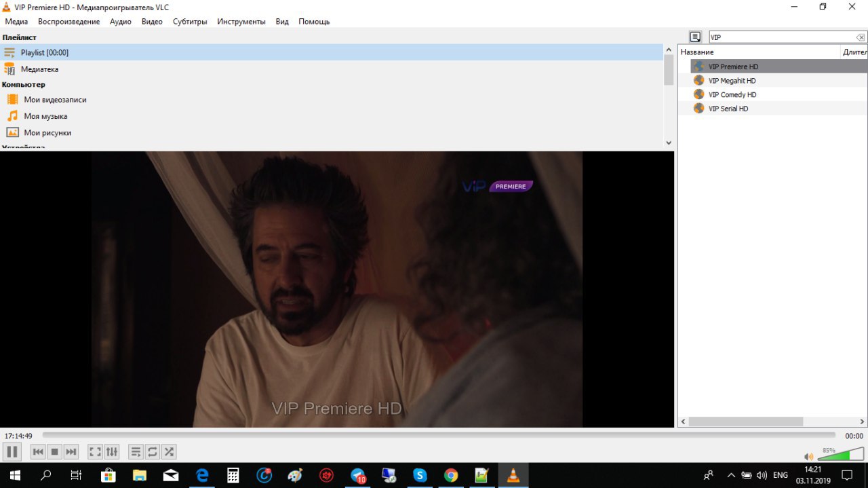Viewport: 868px width, 488px height.
Task: Pause playback with the pause button
Action: pos(12,451)
